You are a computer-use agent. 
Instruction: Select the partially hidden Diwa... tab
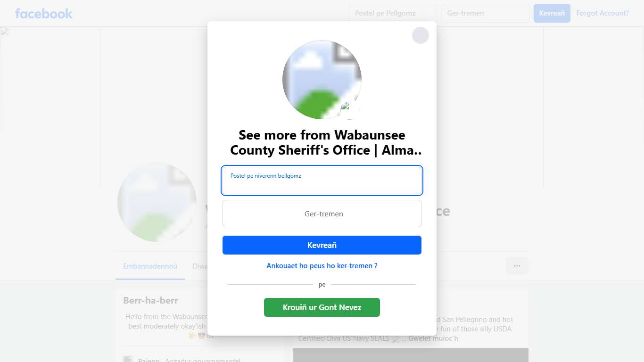pyautogui.click(x=200, y=266)
